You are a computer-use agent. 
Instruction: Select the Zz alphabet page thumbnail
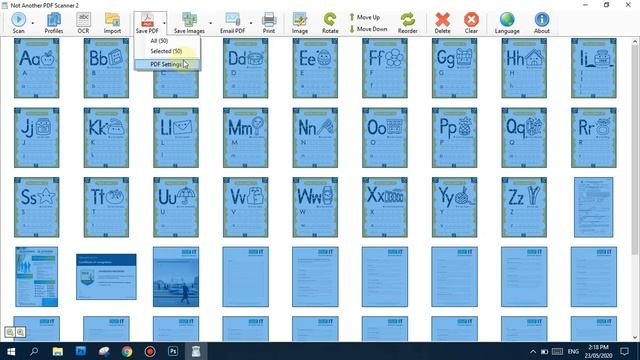point(524,207)
